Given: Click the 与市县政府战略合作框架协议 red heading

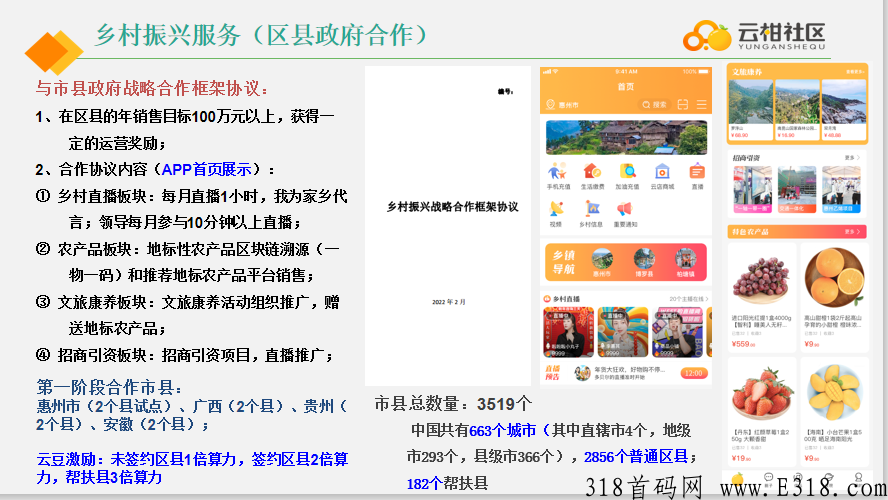Looking at the screenshot, I should point(152,88).
